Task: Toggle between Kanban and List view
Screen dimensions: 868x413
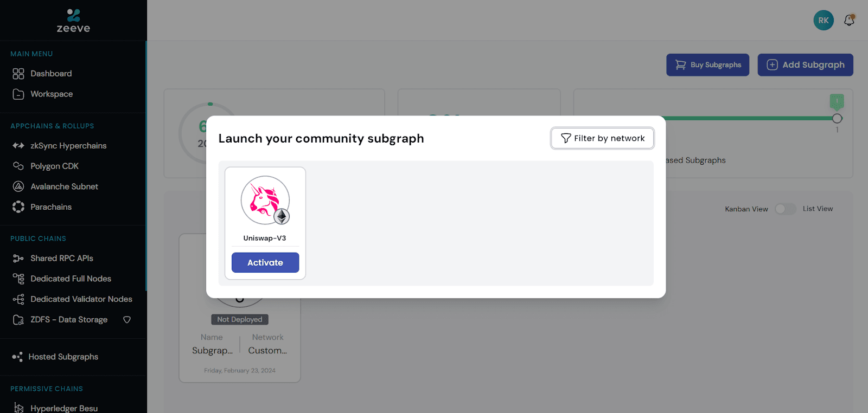Action: coord(785,209)
